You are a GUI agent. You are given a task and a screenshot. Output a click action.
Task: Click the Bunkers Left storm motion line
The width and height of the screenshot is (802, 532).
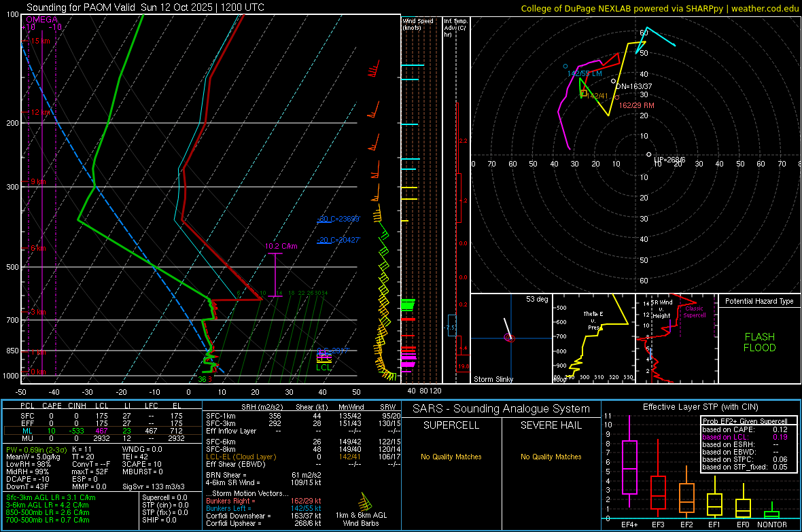pyautogui.click(x=264, y=509)
